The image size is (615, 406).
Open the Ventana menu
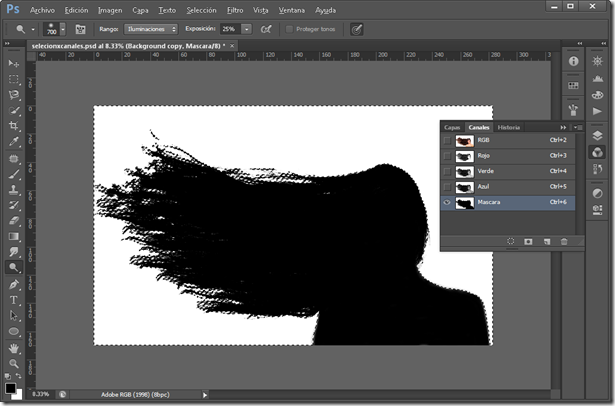(x=291, y=10)
